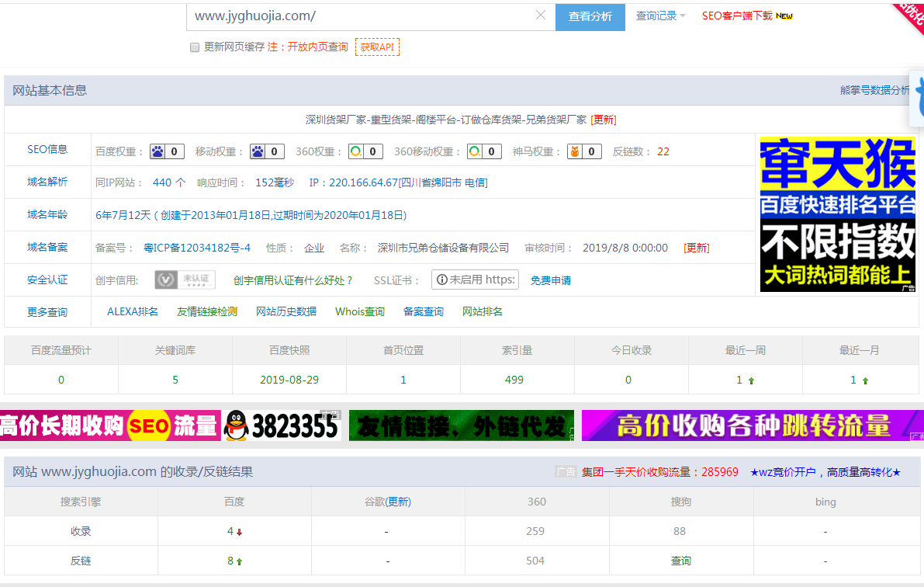
Task: Click the 百度快照 date 2019-08-29
Action: click(289, 380)
